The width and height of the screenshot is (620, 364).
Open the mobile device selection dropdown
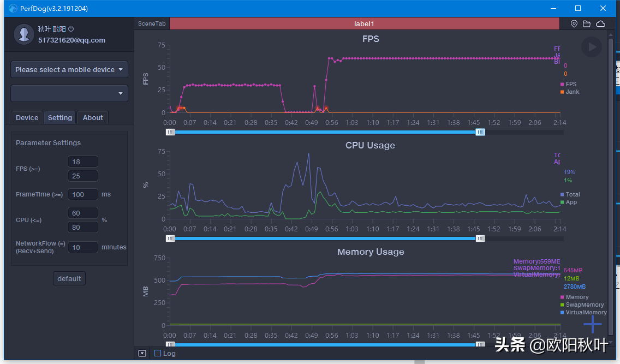(69, 69)
